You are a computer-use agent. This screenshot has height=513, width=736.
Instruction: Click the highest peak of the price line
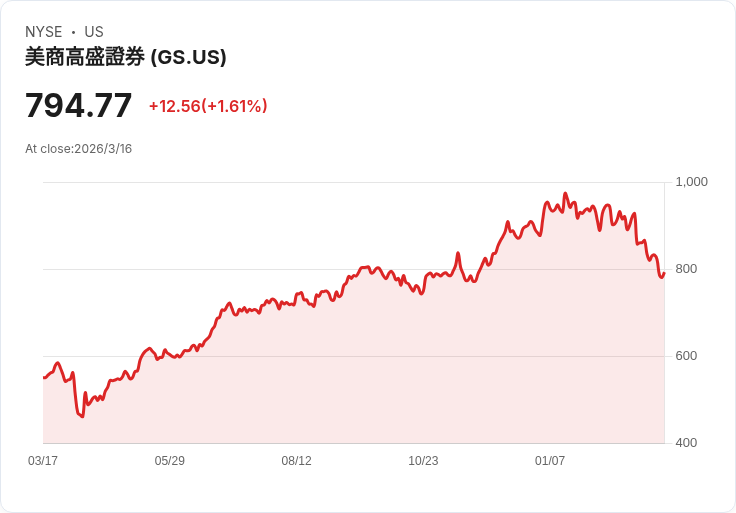tap(565, 194)
